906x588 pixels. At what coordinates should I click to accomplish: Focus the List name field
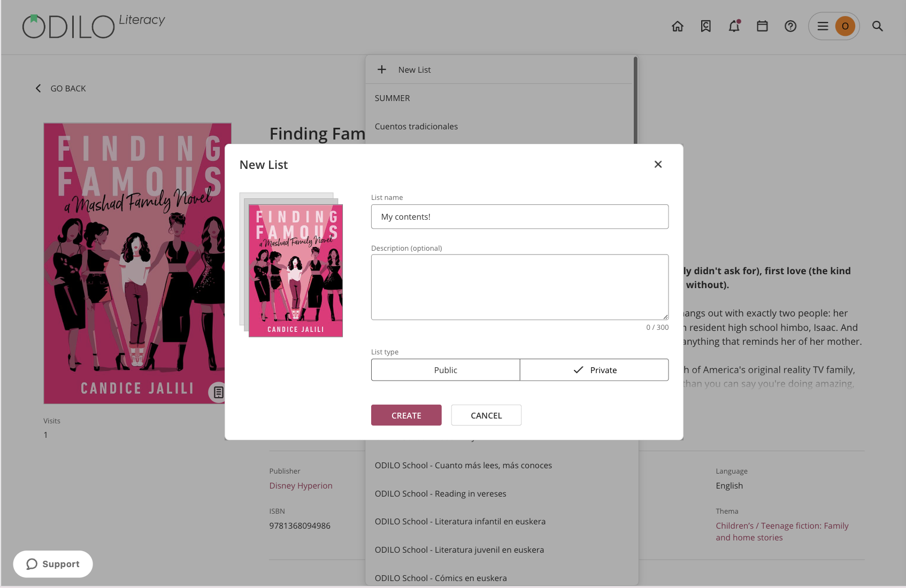520,216
